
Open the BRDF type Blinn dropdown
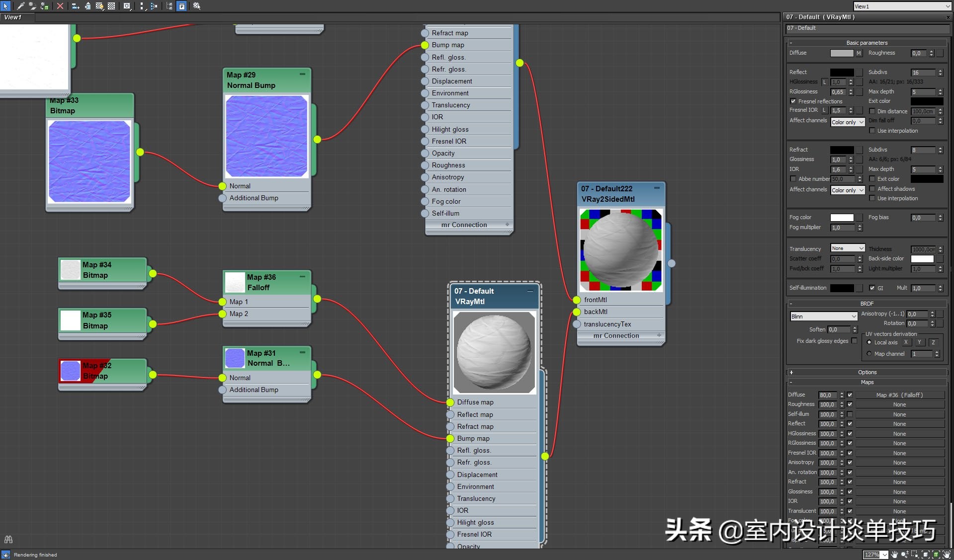(x=823, y=317)
